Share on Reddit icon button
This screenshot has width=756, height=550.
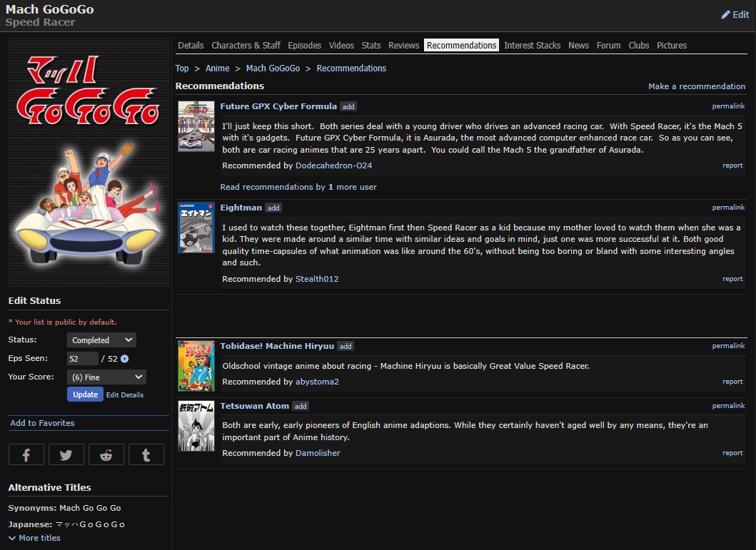click(x=106, y=454)
